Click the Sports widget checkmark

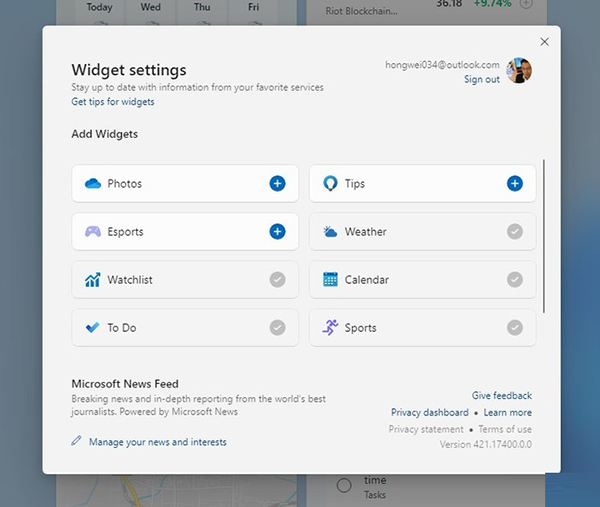tap(514, 328)
